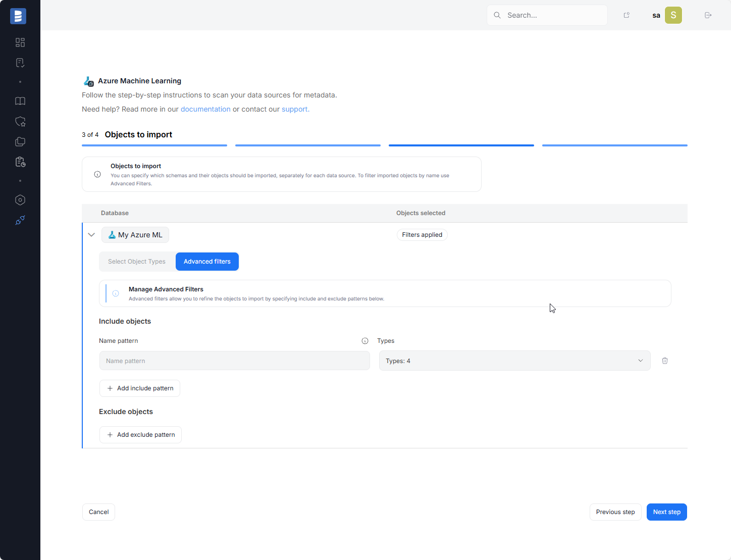The image size is (731, 560).
Task: Click the Next step button
Action: pos(666,512)
